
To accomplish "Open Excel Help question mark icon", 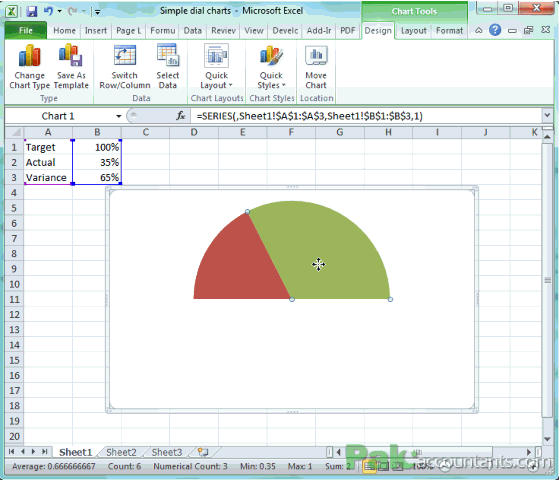I will (495, 30).
